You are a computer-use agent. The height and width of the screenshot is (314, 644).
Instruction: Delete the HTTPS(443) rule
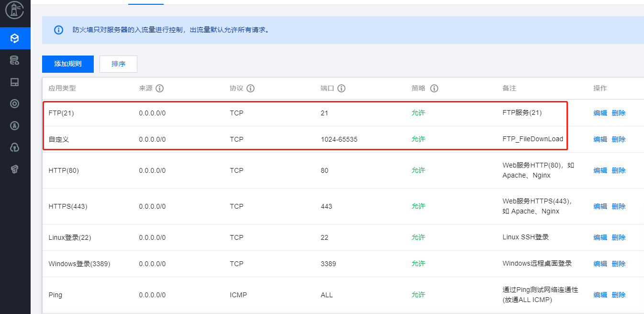click(x=619, y=206)
